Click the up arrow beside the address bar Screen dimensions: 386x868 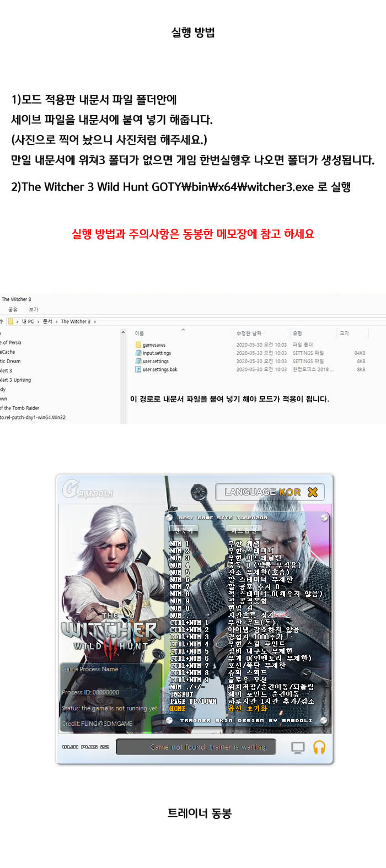2,321
